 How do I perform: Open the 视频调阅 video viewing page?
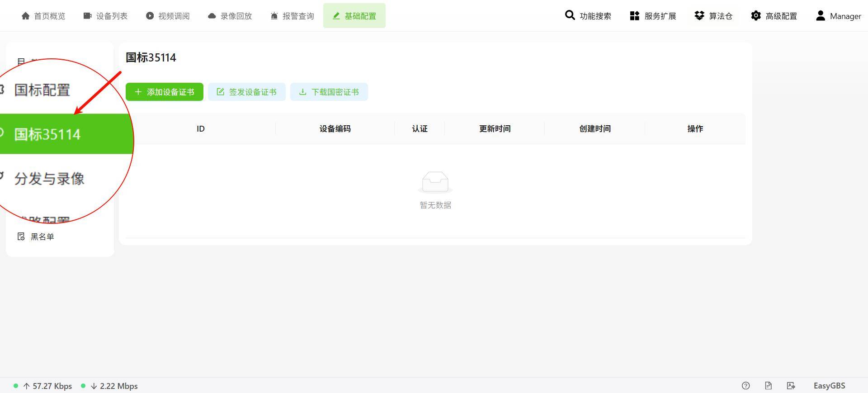[168, 16]
